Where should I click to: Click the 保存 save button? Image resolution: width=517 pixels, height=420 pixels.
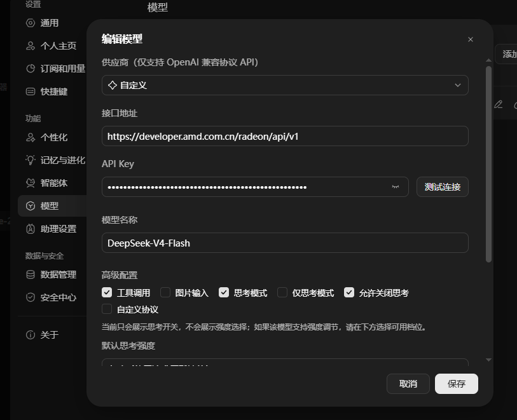457,384
